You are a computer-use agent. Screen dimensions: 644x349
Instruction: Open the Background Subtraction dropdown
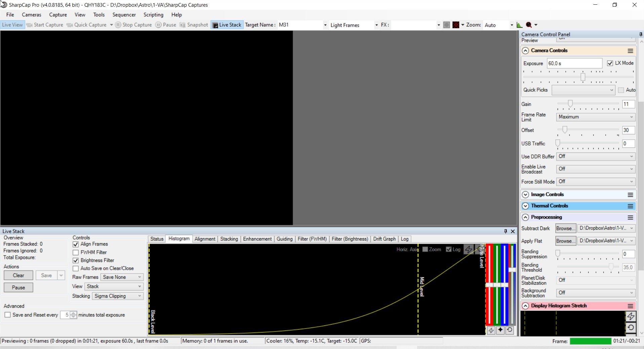click(596, 293)
